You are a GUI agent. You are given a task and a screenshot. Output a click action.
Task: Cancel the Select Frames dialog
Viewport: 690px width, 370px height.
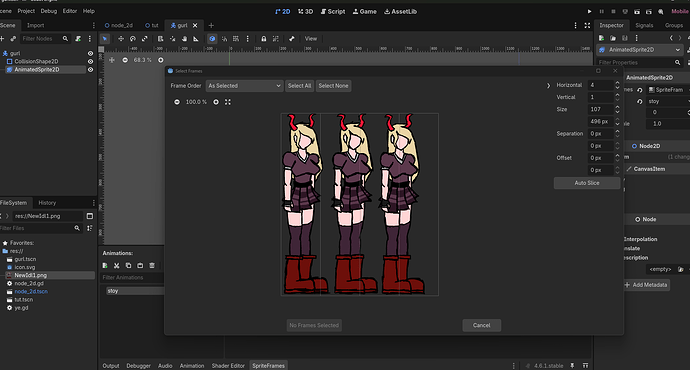pos(481,326)
